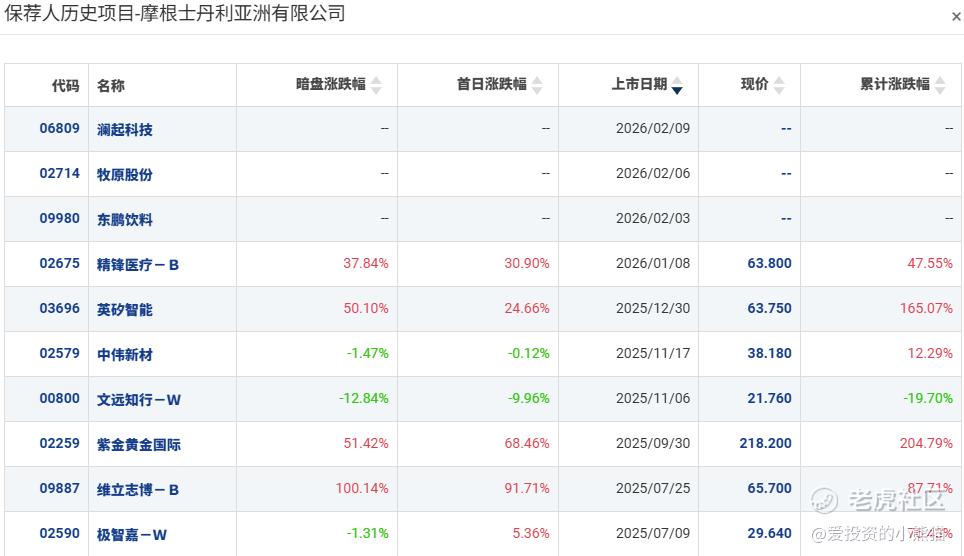Screen dimensions: 964x556
Task: Select listing date 2025/11/17
Action: point(653,353)
